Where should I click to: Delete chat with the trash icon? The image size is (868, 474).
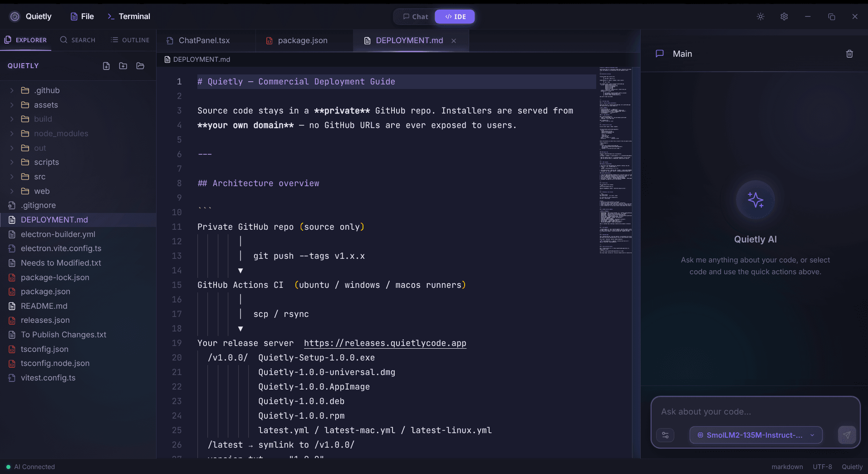[849, 54]
